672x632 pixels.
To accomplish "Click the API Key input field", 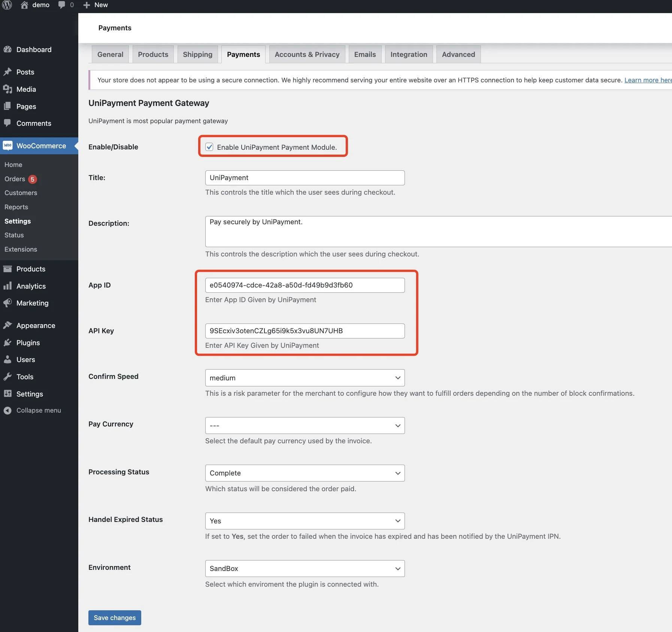I will 305,331.
